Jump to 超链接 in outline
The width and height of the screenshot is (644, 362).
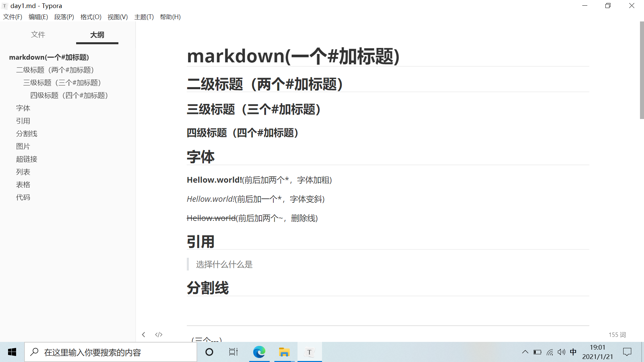click(26, 159)
